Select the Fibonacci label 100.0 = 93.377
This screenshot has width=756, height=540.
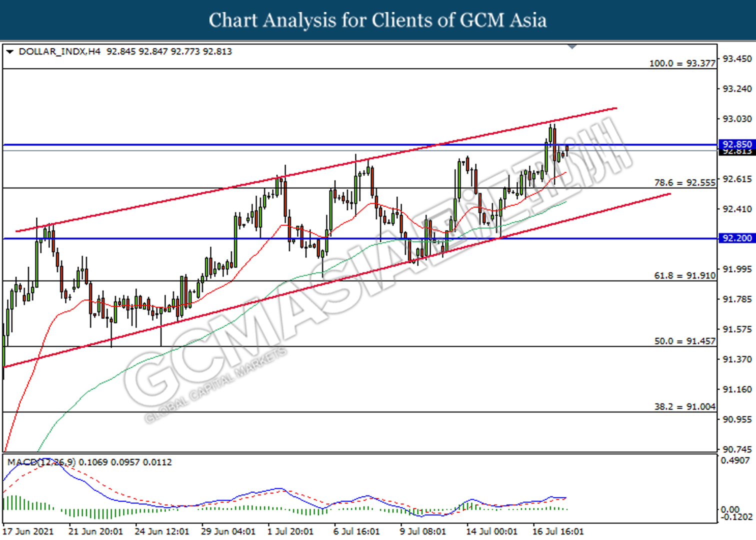(682, 63)
